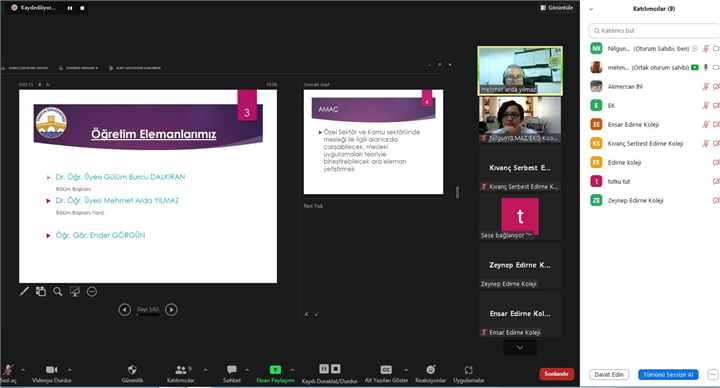This screenshot has width=720, height=388.
Task: Open more options ellipsis beside Tümünü Sessize Al
Action: pyautogui.click(x=713, y=375)
